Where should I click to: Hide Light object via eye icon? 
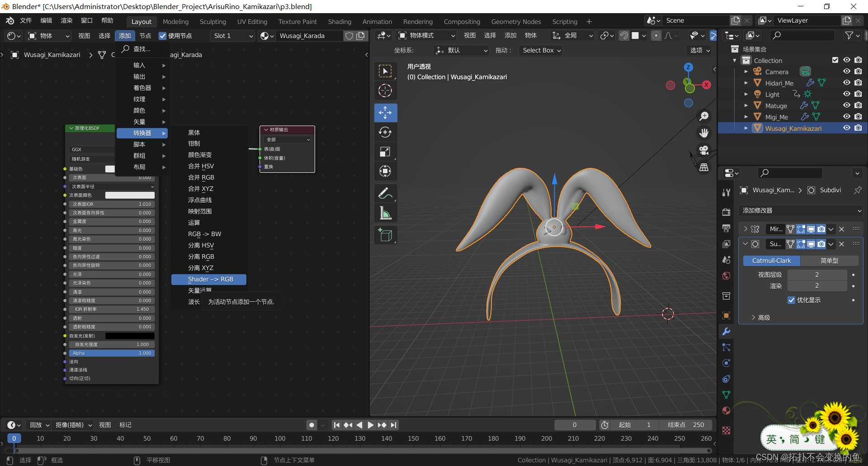[847, 94]
